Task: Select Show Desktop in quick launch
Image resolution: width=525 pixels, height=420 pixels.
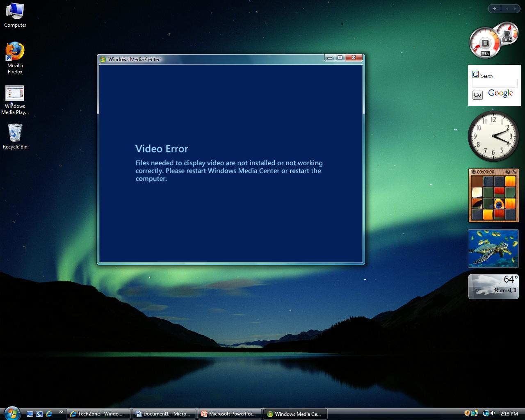Action: pyautogui.click(x=30, y=413)
